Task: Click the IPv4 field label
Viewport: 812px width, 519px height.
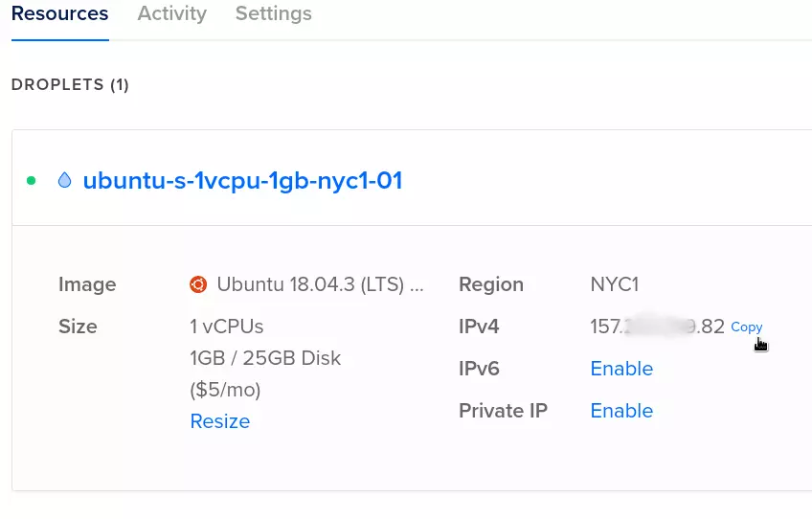Action: 479,327
